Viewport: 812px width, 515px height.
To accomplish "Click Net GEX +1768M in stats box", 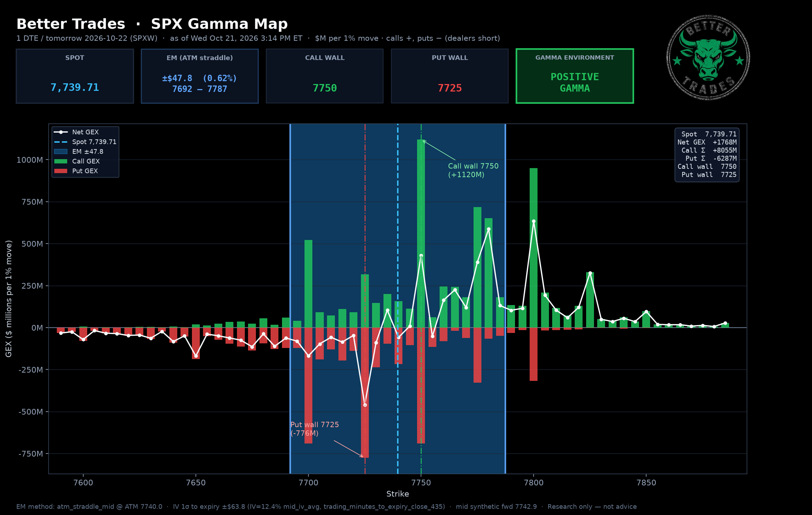I will pos(707,142).
